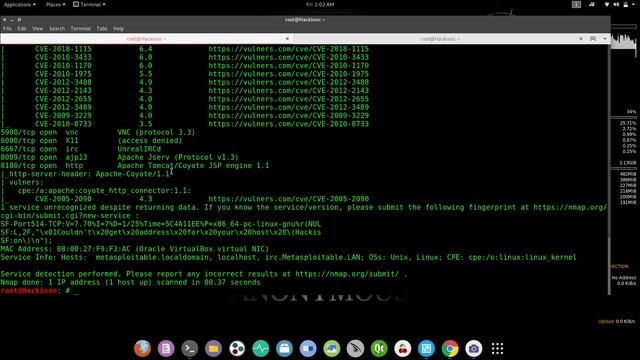The image size is (640, 360).
Task: Click the CPU graph in the system monitor widget
Action: [623, 43]
